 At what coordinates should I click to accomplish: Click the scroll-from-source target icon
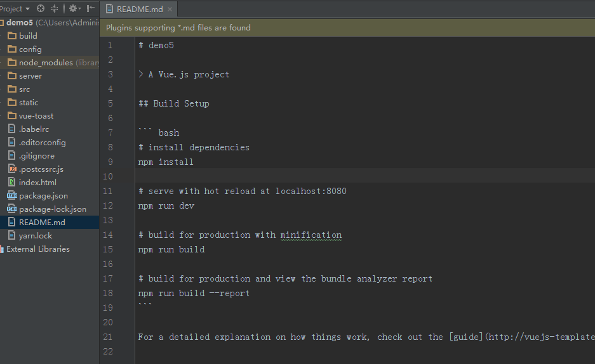click(x=41, y=8)
